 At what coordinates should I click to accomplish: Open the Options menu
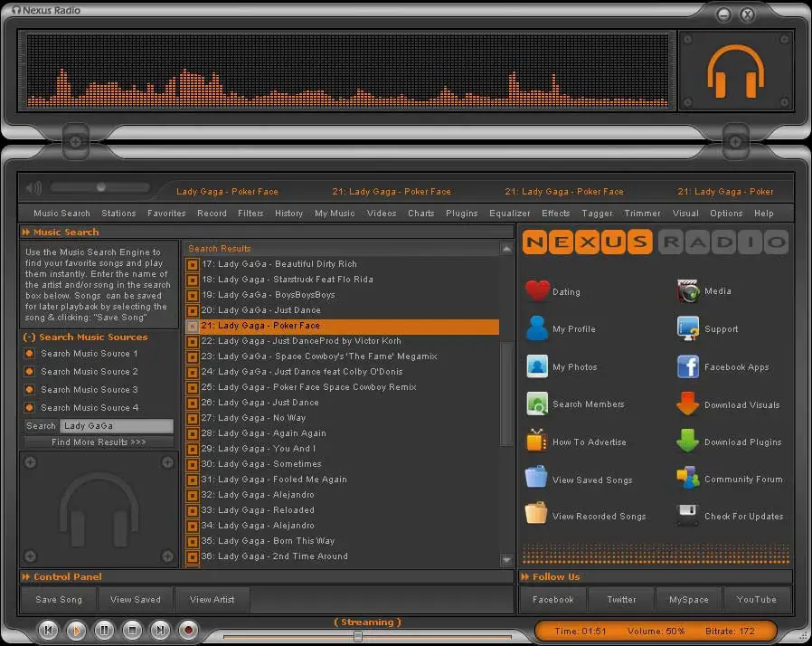[x=726, y=213]
